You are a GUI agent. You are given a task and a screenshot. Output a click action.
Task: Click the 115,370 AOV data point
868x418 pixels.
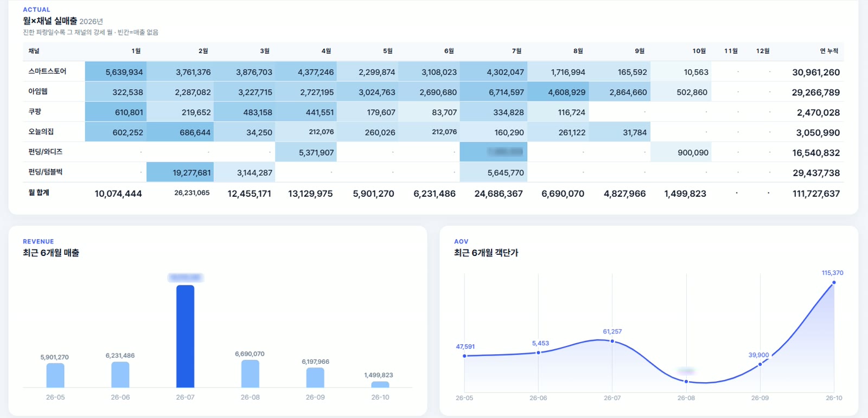click(x=834, y=282)
